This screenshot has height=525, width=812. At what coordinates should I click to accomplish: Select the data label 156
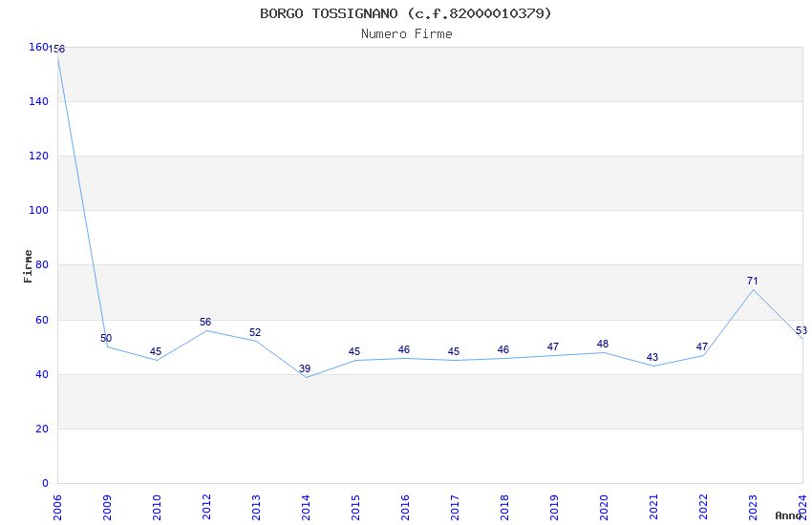tap(56, 49)
